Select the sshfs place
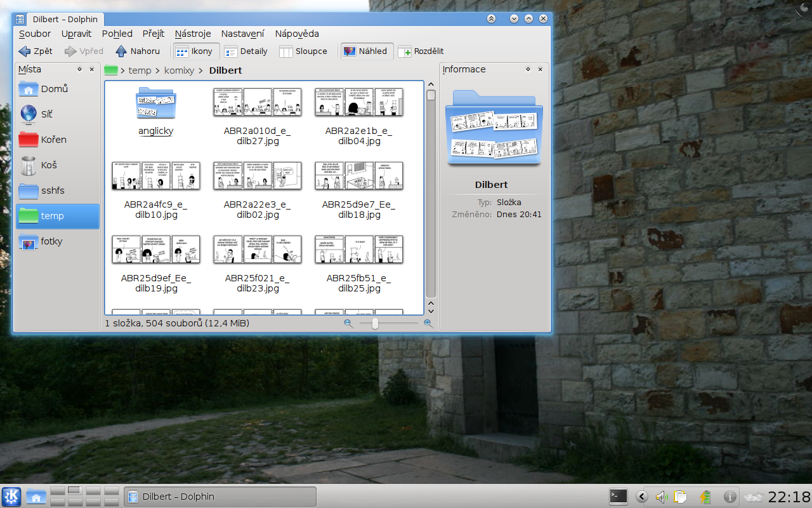Screen dimensions: 812x508 tap(58, 190)
